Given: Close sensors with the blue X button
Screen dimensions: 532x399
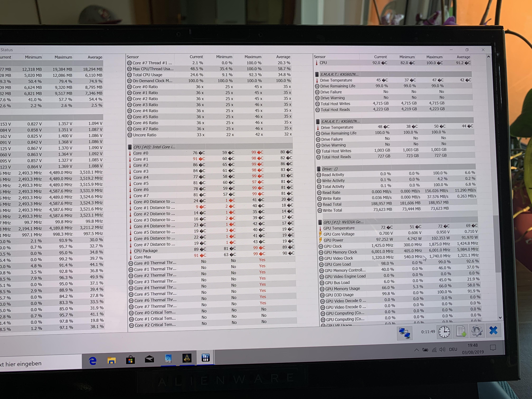Looking at the screenshot, I should (x=493, y=331).
